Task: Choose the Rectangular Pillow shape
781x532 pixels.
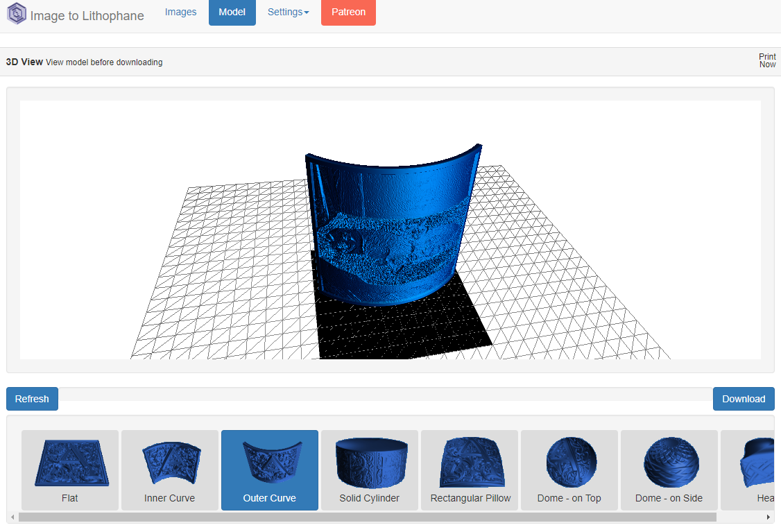Action: [x=470, y=470]
